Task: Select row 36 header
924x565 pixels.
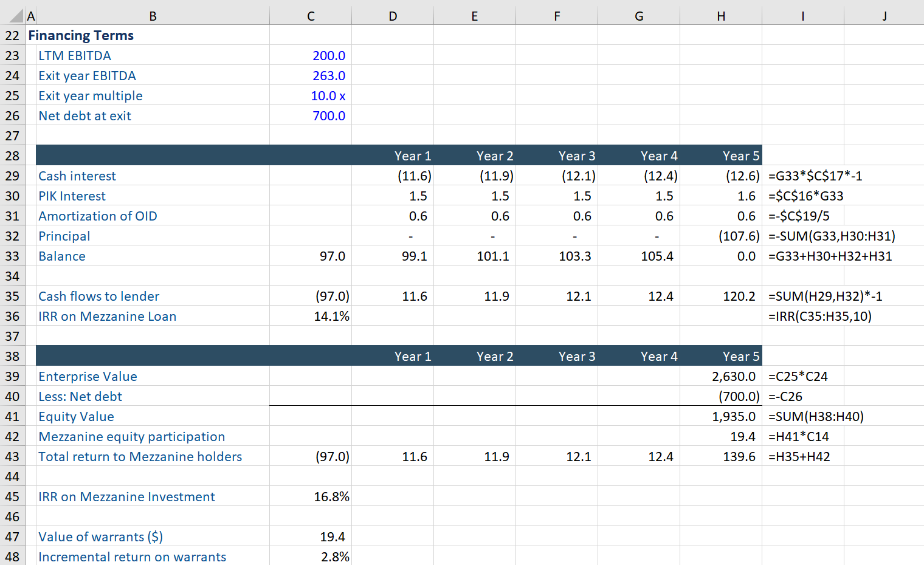Action: [12, 316]
